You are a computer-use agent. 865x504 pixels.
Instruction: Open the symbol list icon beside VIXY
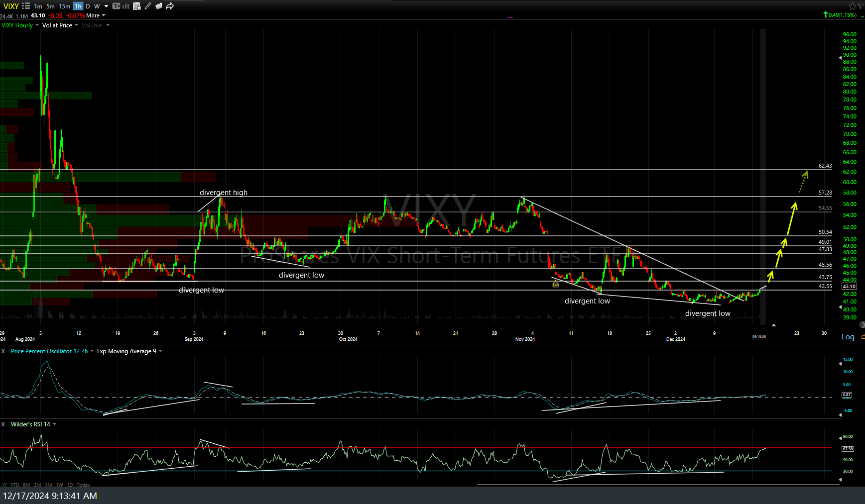(x=26, y=6)
